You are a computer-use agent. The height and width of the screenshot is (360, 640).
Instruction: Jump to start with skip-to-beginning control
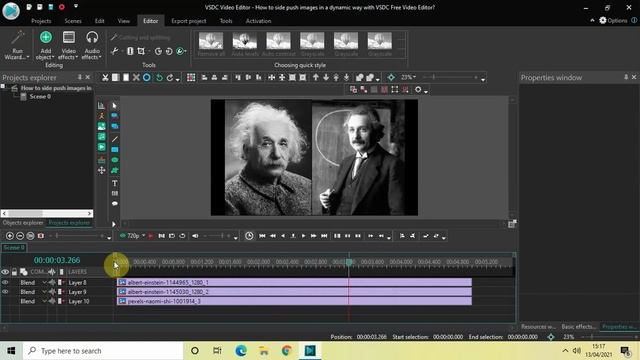(262, 236)
